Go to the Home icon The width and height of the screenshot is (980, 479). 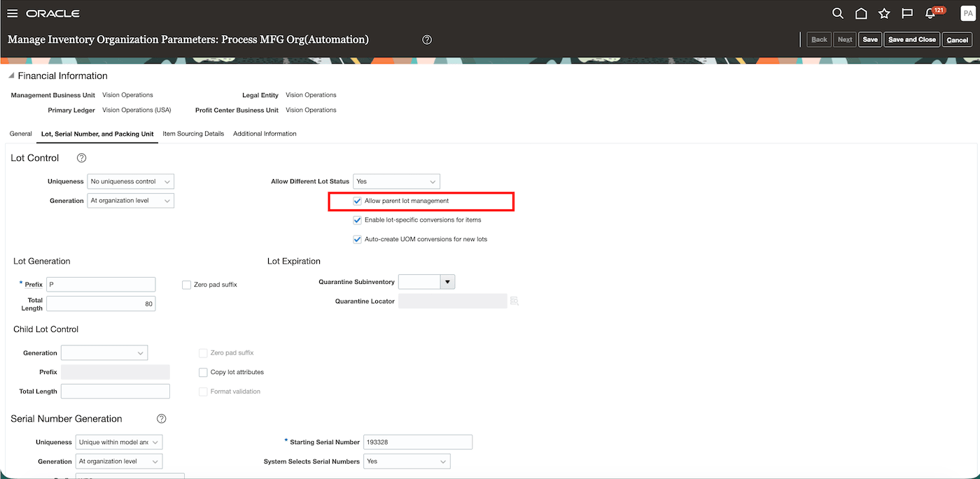point(861,13)
